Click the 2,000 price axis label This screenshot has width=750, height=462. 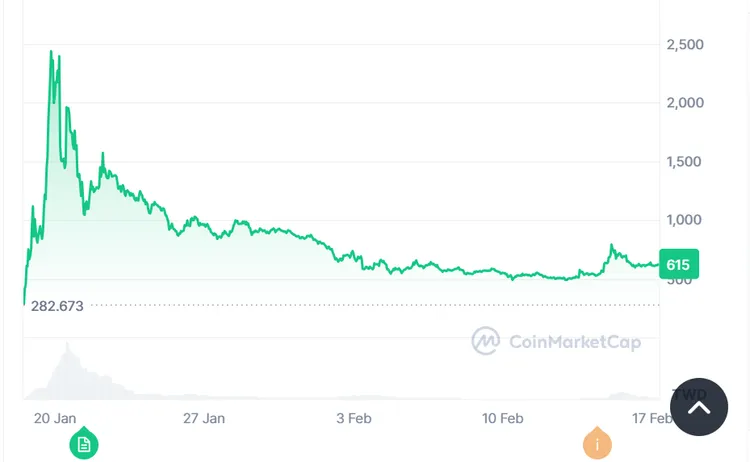point(685,102)
